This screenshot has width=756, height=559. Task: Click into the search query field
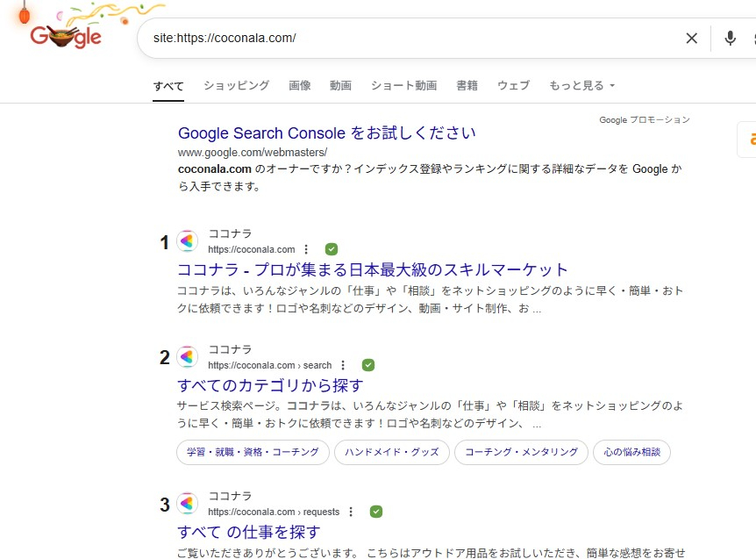pyautogui.click(x=403, y=38)
